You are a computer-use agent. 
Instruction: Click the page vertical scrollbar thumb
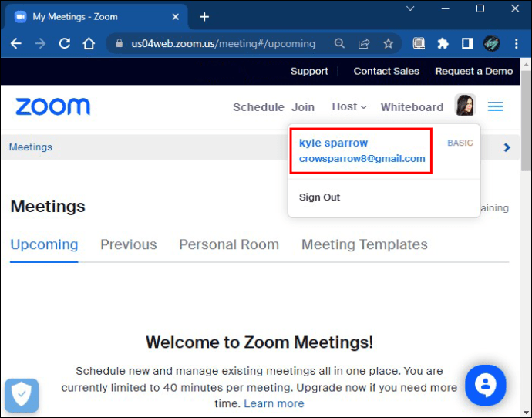(x=526, y=121)
